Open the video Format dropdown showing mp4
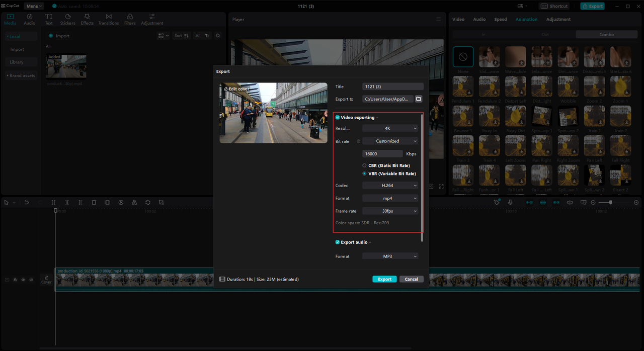This screenshot has height=351, width=644. (390, 198)
